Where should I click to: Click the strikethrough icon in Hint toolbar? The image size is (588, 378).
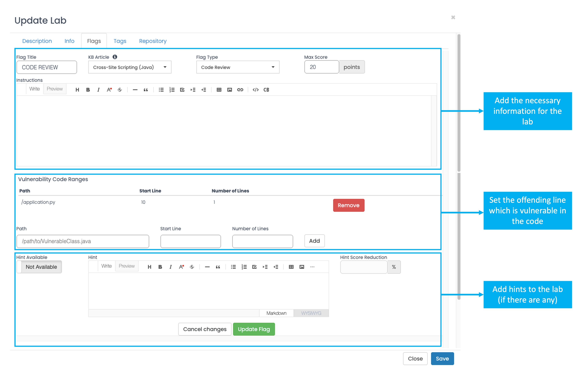coord(192,267)
